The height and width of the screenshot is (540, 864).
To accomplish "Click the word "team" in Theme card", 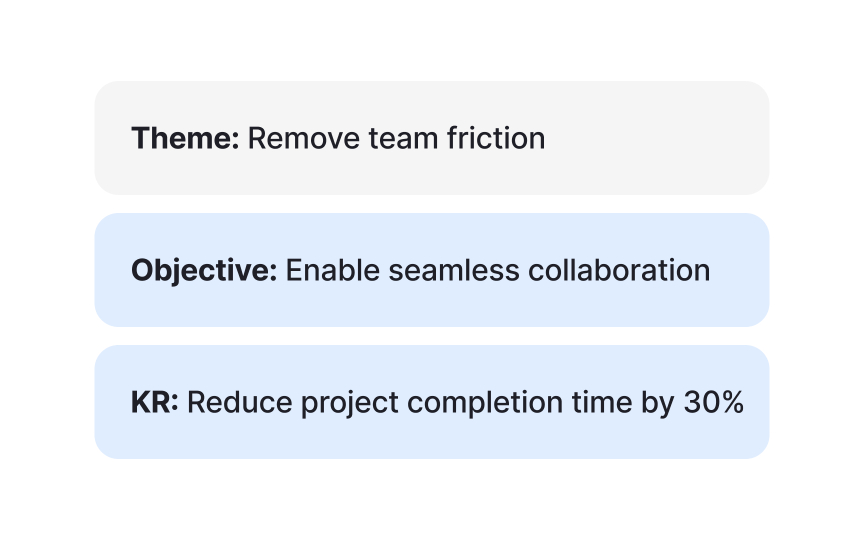I will [373, 138].
